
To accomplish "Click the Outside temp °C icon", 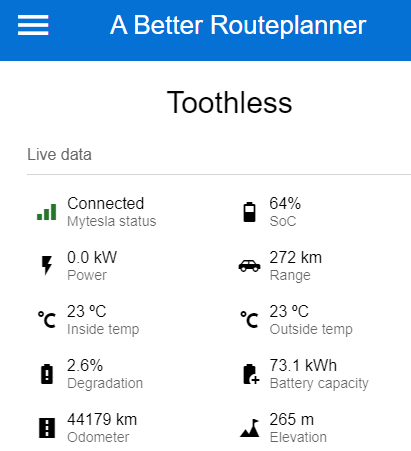I will tap(249, 320).
